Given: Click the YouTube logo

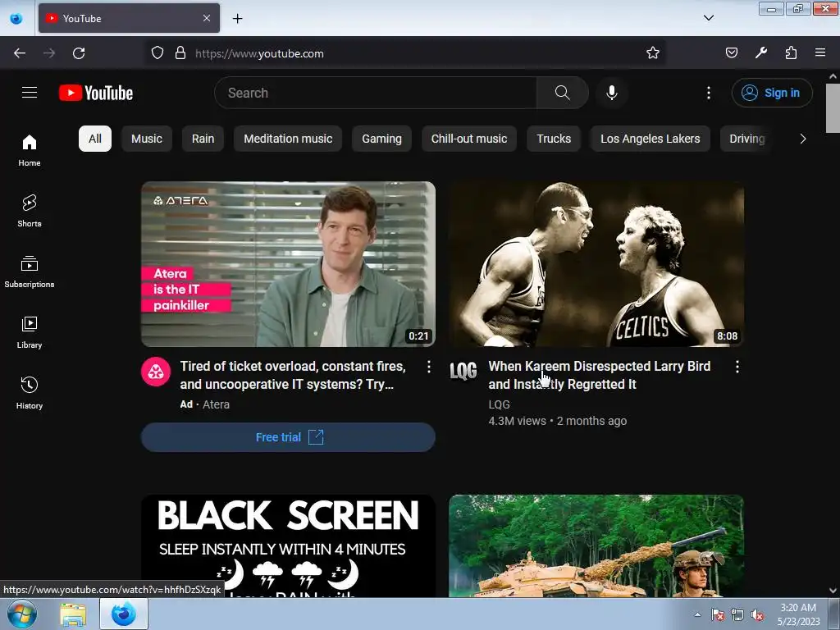Looking at the screenshot, I should pyautogui.click(x=96, y=93).
